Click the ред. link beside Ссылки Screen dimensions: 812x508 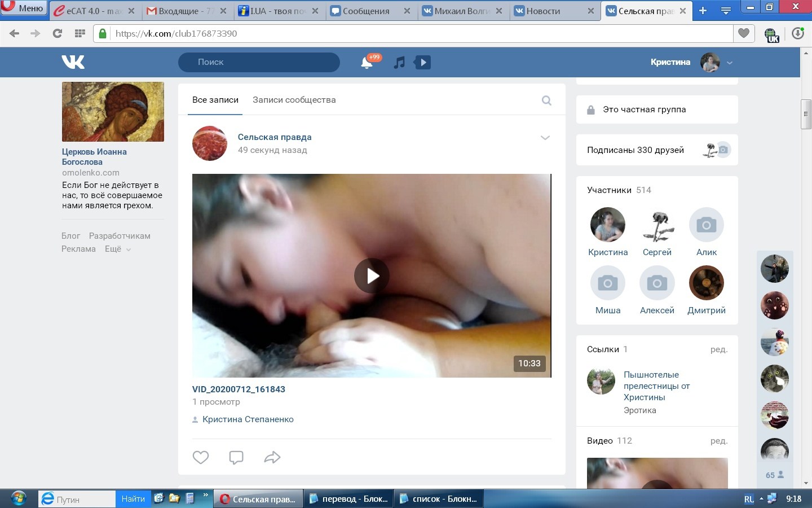click(718, 349)
